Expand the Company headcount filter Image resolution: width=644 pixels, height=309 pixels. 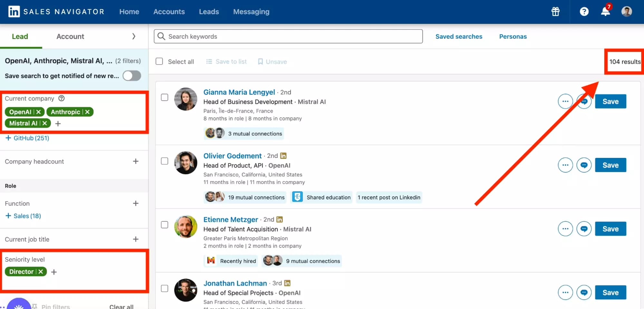click(x=136, y=161)
